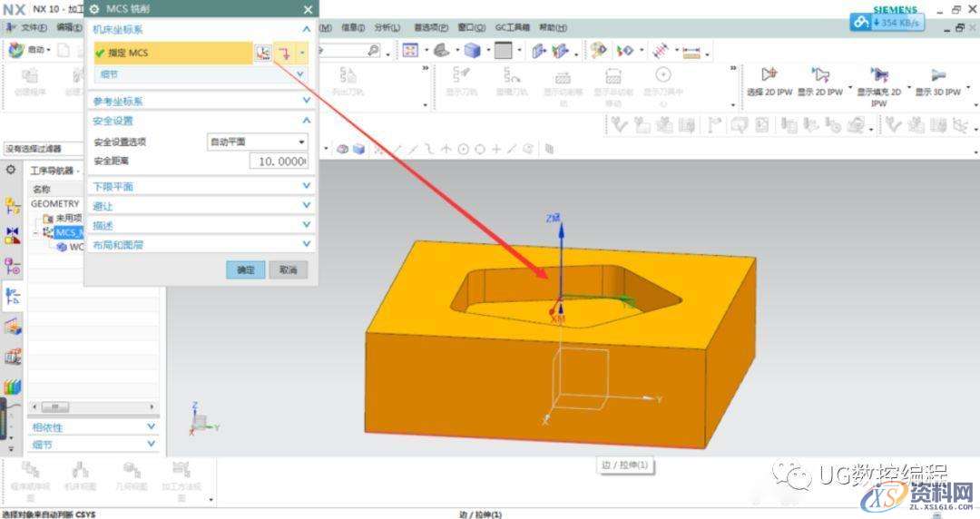Click the 选择 2D IPW icon
This screenshot has width=980, height=519.
pos(769,75)
